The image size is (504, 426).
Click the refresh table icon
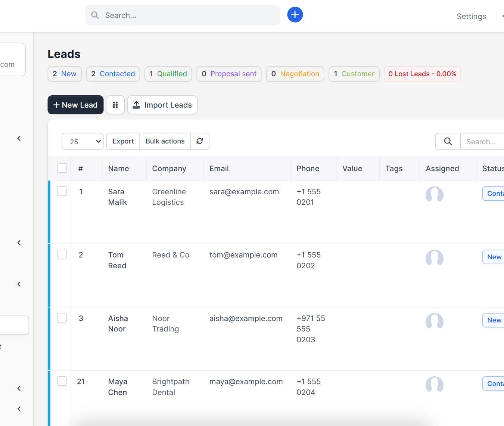(200, 141)
